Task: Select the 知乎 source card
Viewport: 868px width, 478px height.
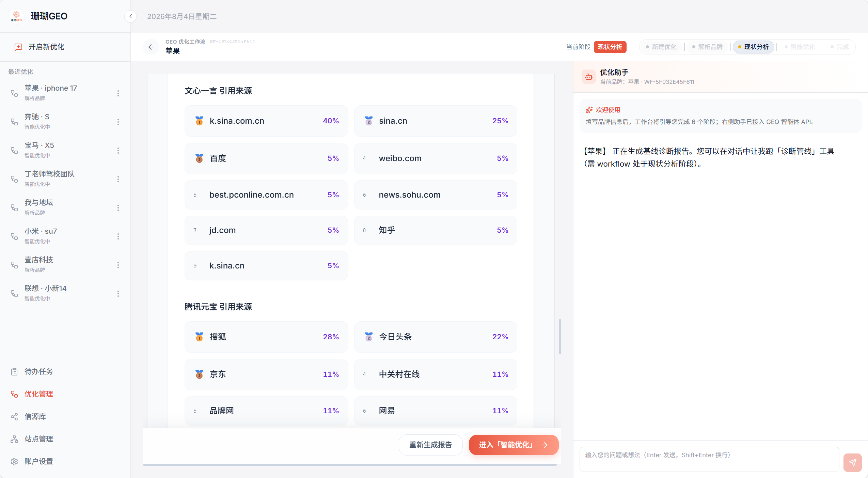Action: tap(436, 230)
